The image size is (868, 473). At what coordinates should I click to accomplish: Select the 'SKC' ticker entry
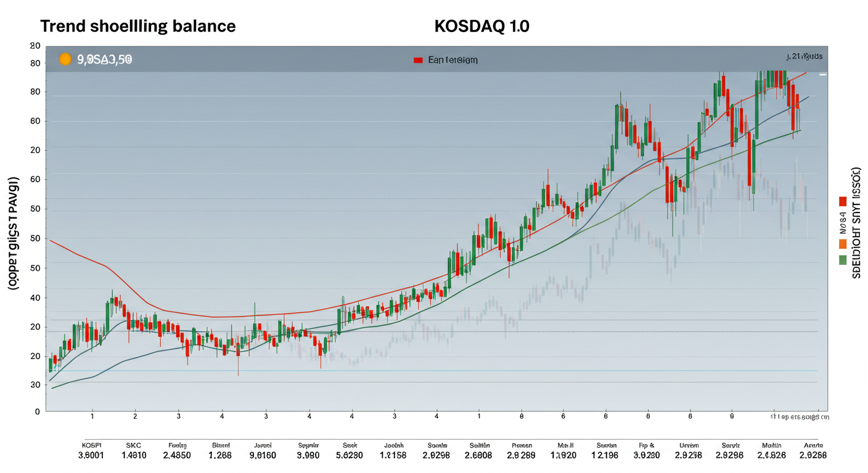pos(134,445)
